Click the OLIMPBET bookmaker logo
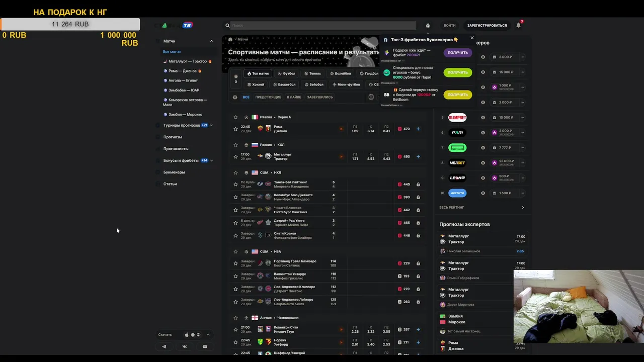Viewport: 644px width, 362px height. pos(457,118)
